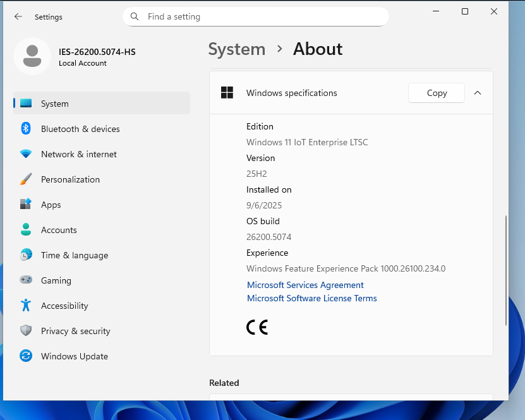This screenshot has height=420, width=525.
Task: Click the Gaming controller icon
Action: [x=26, y=280]
